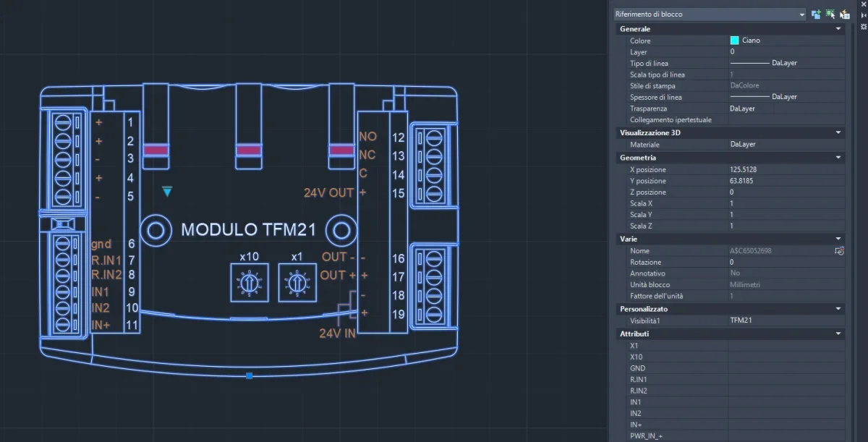Viewport: 868px width, 442px height.
Task: Click the blue insertion grip below the module
Action: coord(249,375)
